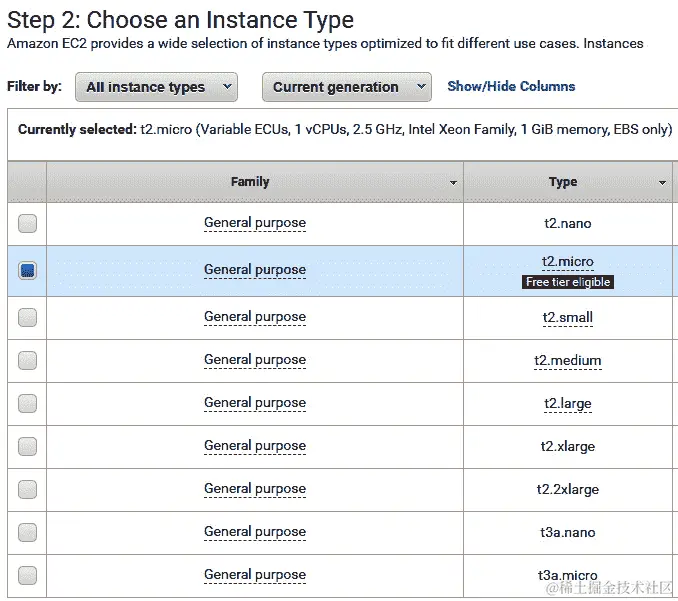678x601 pixels.
Task: Select the t2.small instance checkbox
Action: click(x=27, y=317)
